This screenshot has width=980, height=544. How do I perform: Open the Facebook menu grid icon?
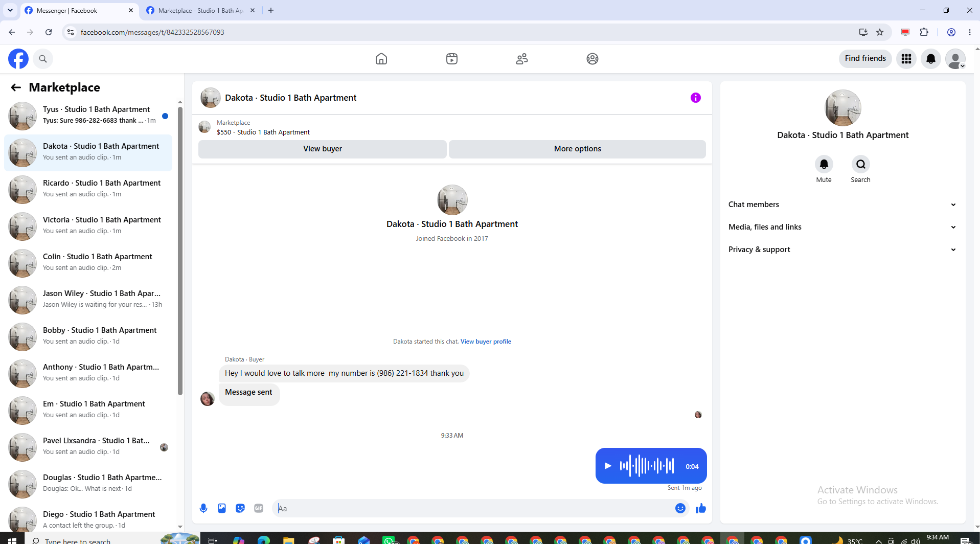(906, 59)
